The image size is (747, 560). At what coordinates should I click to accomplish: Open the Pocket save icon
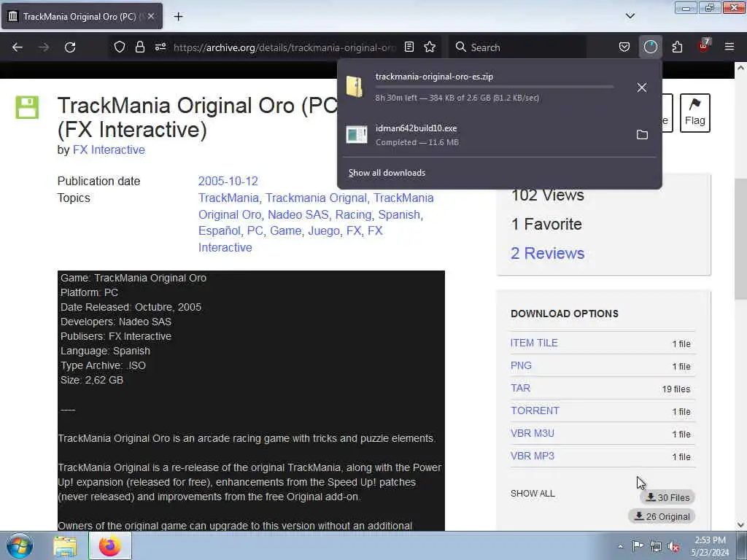tap(624, 47)
